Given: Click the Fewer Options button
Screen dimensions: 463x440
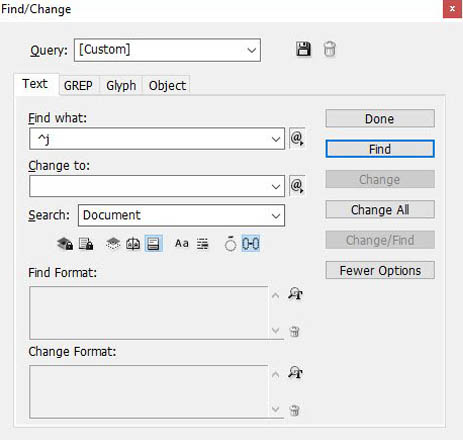Looking at the screenshot, I should (380, 270).
